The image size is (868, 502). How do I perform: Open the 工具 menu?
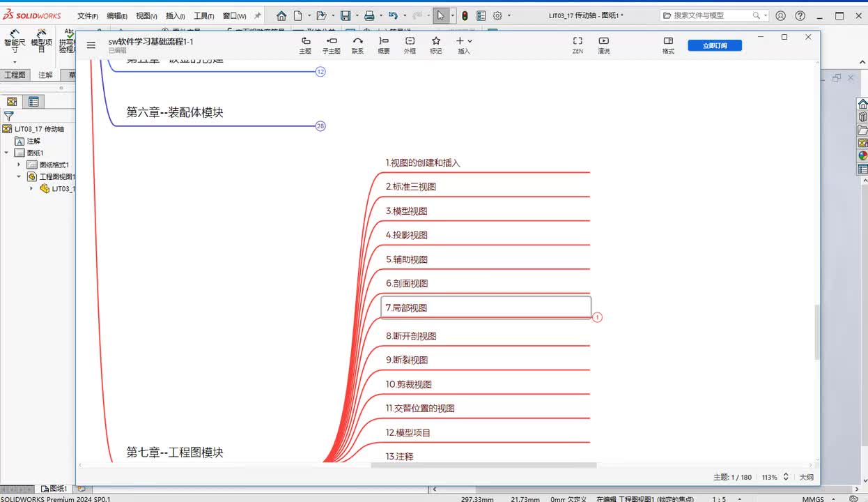(203, 15)
